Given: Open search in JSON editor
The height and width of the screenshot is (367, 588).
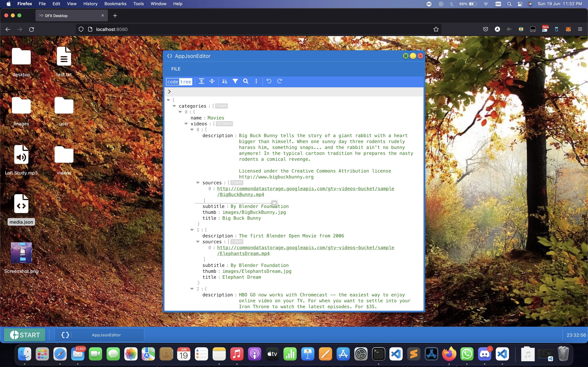Looking at the screenshot, I should [246, 81].
